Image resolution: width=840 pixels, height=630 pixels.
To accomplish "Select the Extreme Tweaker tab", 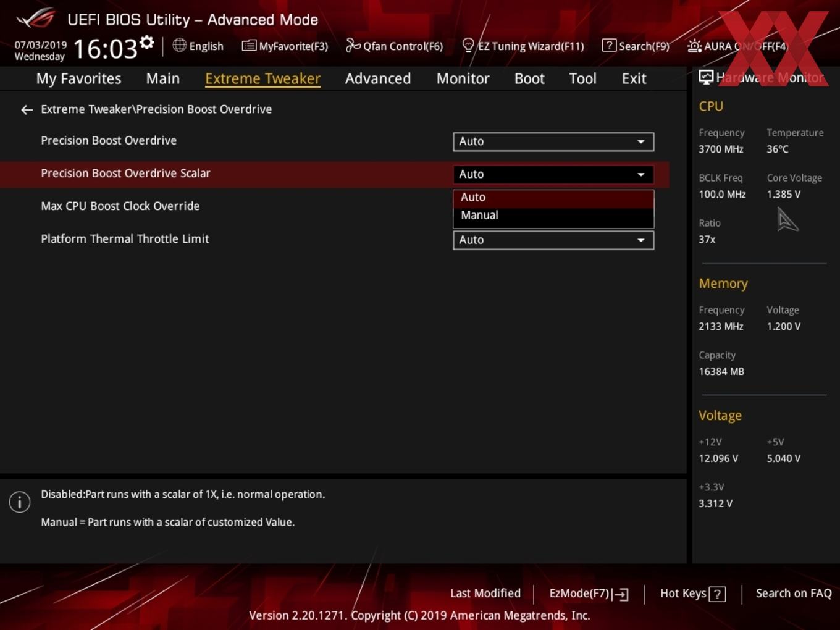I will pyautogui.click(x=262, y=78).
